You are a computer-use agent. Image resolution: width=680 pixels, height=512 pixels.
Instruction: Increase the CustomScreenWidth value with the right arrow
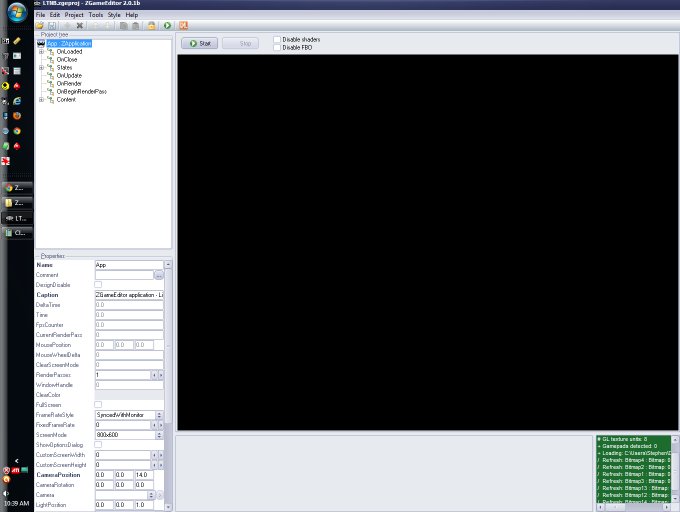click(160, 455)
